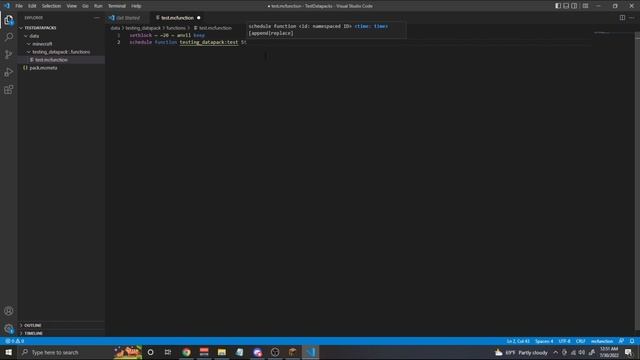This screenshot has width=640, height=360.
Task: Open the Terminal menu
Action: coord(117,6)
